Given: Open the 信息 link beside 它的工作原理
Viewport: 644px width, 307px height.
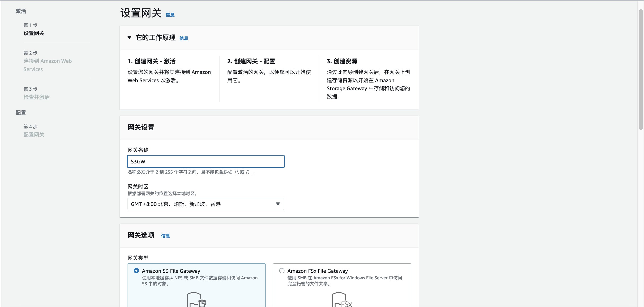Looking at the screenshot, I should (184, 38).
